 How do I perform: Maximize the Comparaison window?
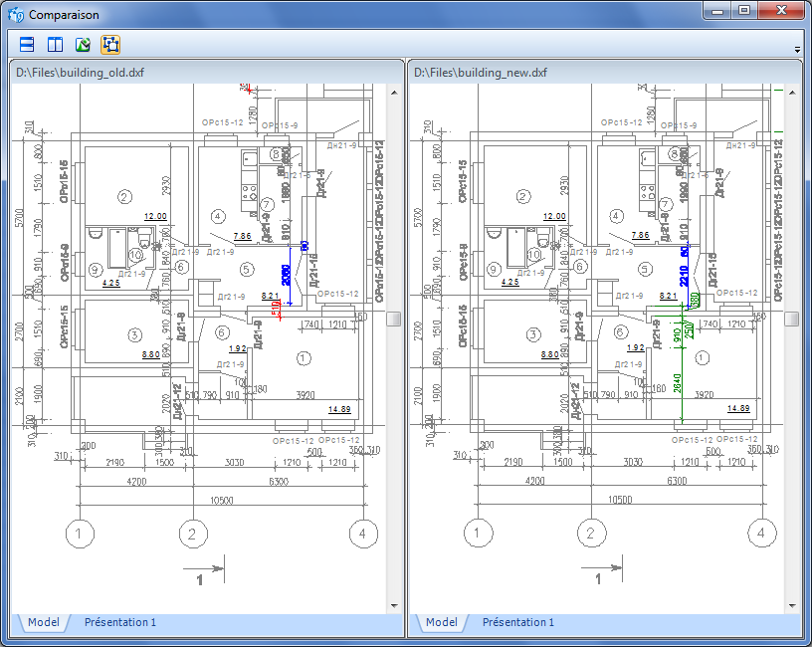[x=743, y=11]
